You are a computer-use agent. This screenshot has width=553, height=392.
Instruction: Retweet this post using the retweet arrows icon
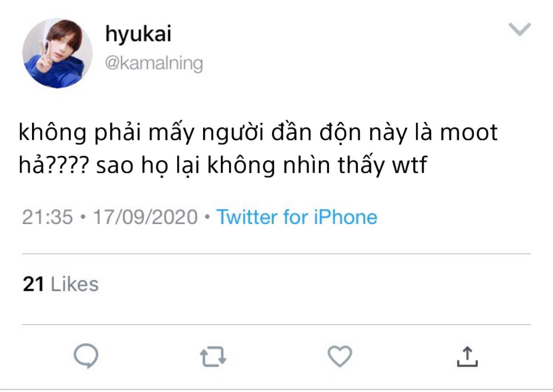tap(213, 357)
